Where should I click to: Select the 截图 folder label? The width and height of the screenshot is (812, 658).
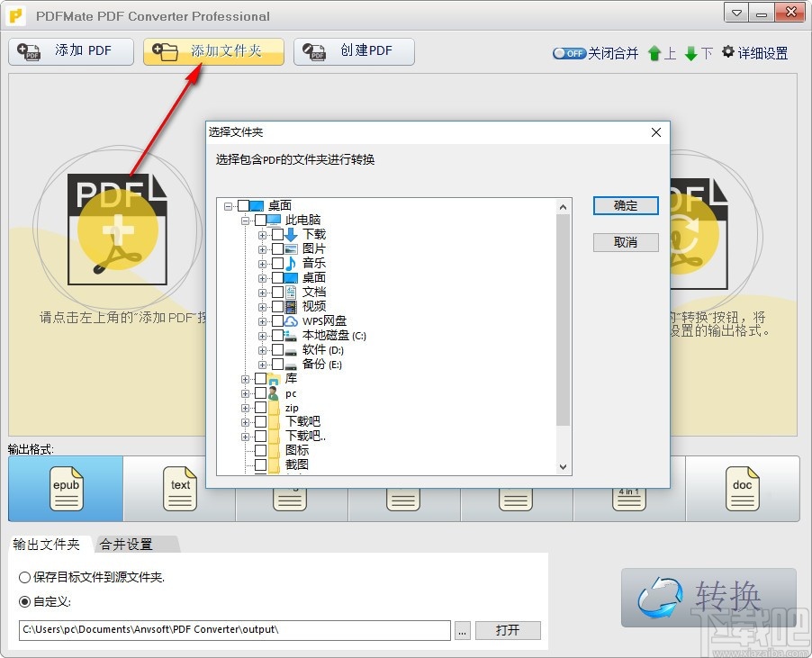coord(297,464)
